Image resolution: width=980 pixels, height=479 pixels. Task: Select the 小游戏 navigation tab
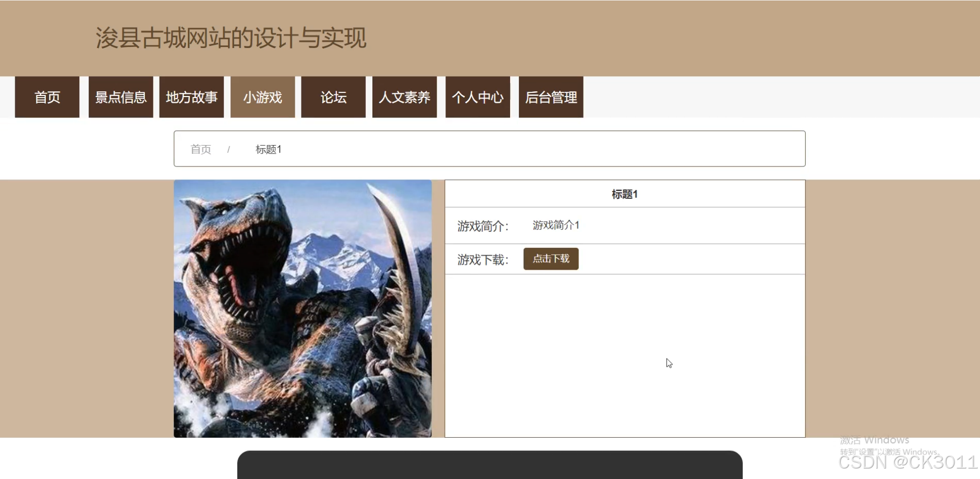tap(262, 97)
